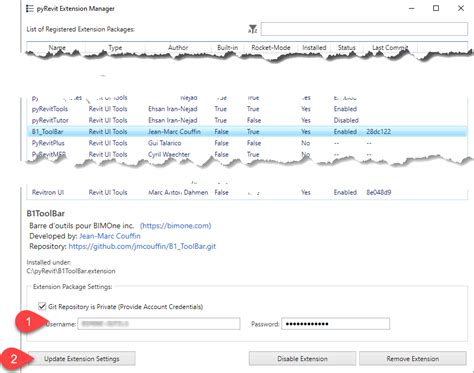Screen dimensions: 474x373
Task: Click Remove Extension button
Action: tap(413, 359)
